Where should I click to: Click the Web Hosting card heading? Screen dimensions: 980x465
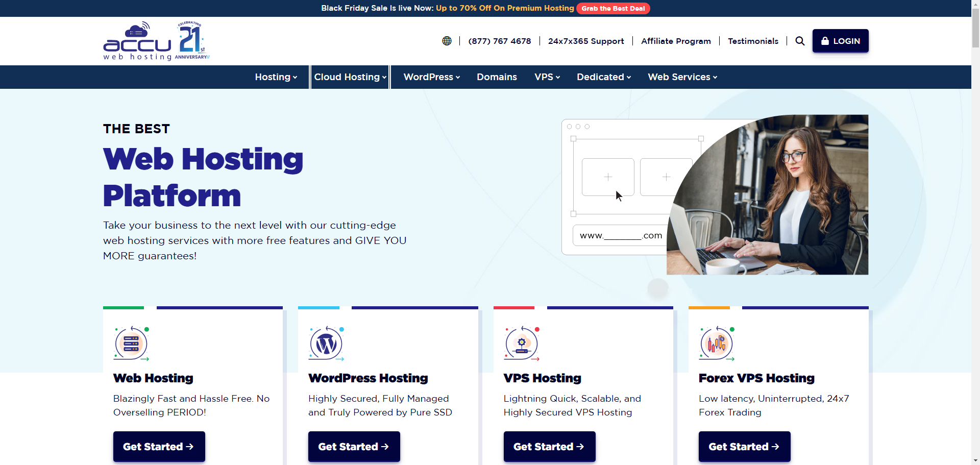[x=153, y=378]
